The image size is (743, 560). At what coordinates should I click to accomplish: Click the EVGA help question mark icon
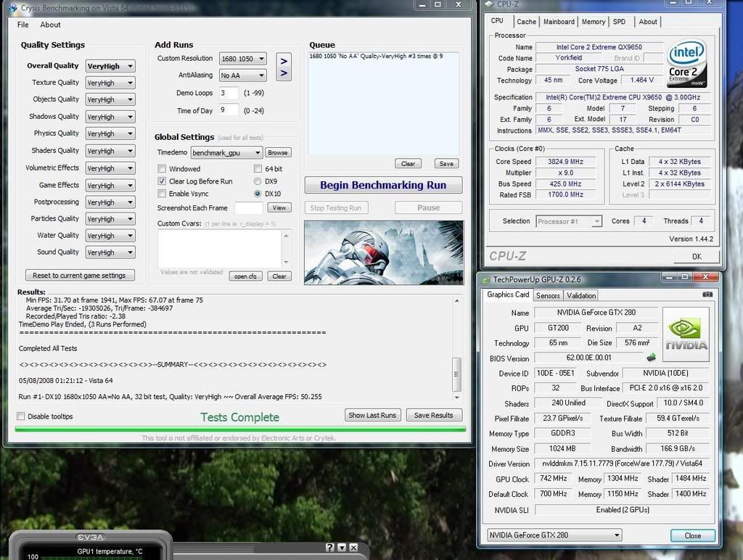(330, 547)
